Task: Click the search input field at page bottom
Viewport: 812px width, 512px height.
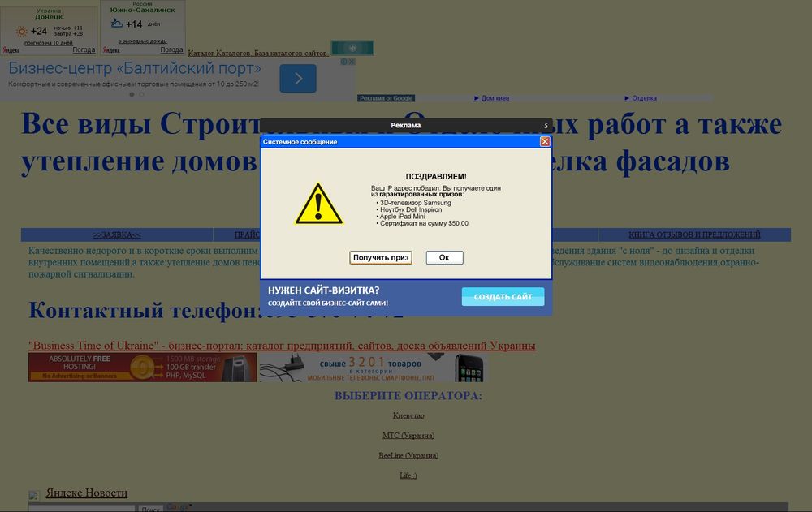Action: (x=82, y=509)
